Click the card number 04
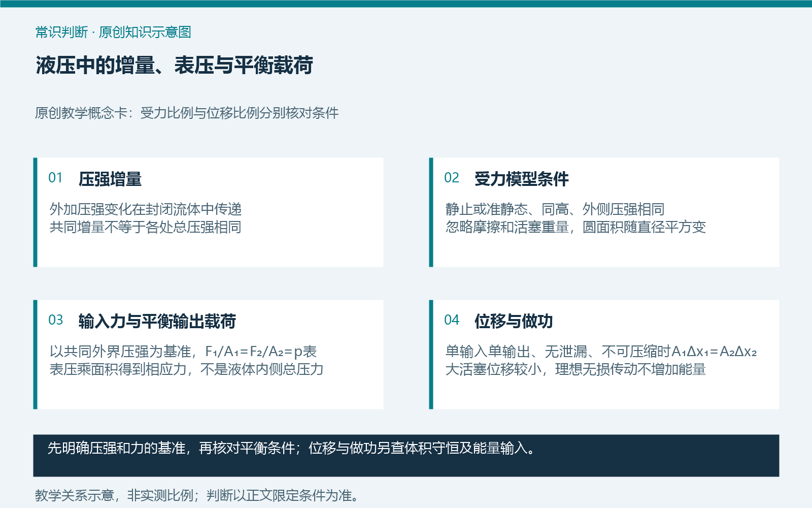The image size is (812, 508). (x=452, y=320)
